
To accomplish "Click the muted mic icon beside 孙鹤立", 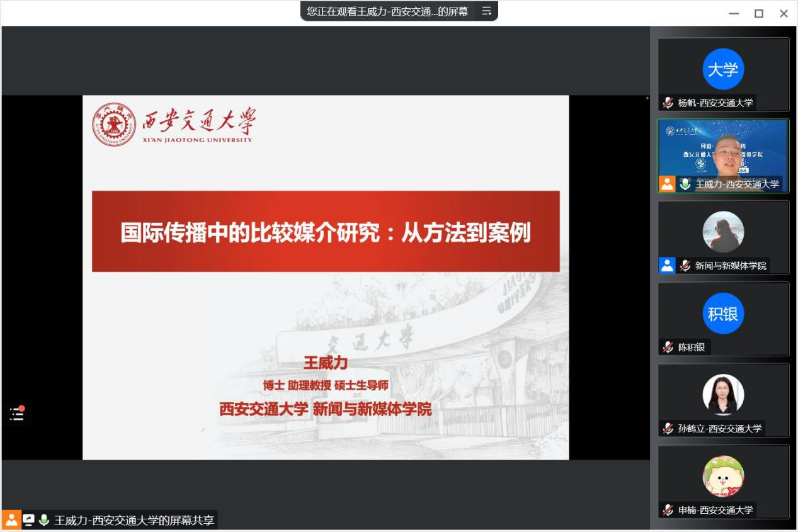I will pos(668,428).
